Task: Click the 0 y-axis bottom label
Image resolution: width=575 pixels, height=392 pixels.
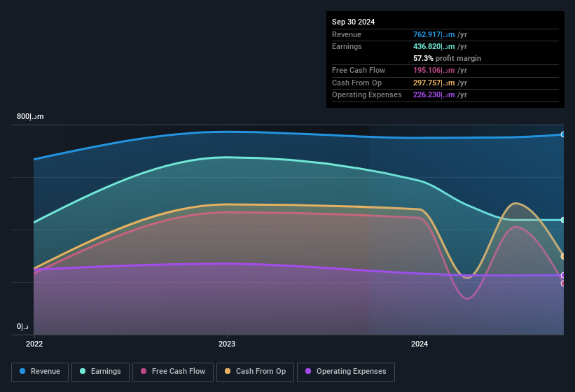Action: [x=22, y=326]
